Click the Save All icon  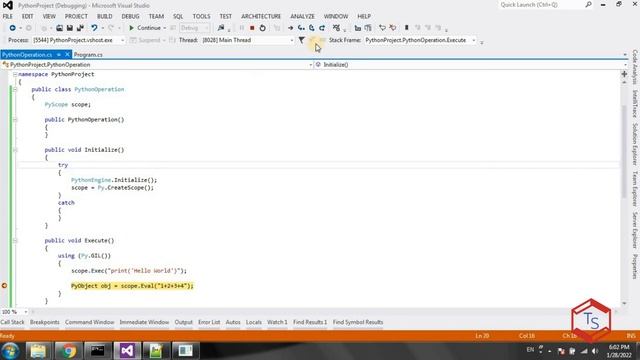click(80, 28)
